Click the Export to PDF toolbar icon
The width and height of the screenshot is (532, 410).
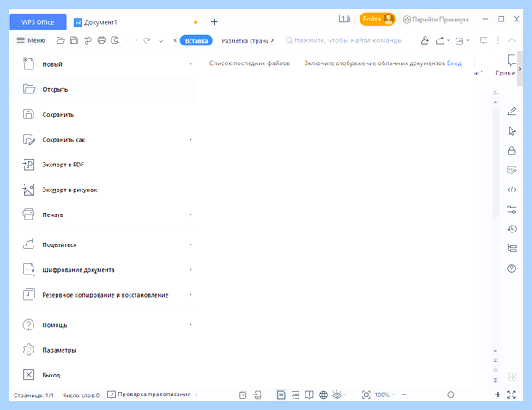88,40
